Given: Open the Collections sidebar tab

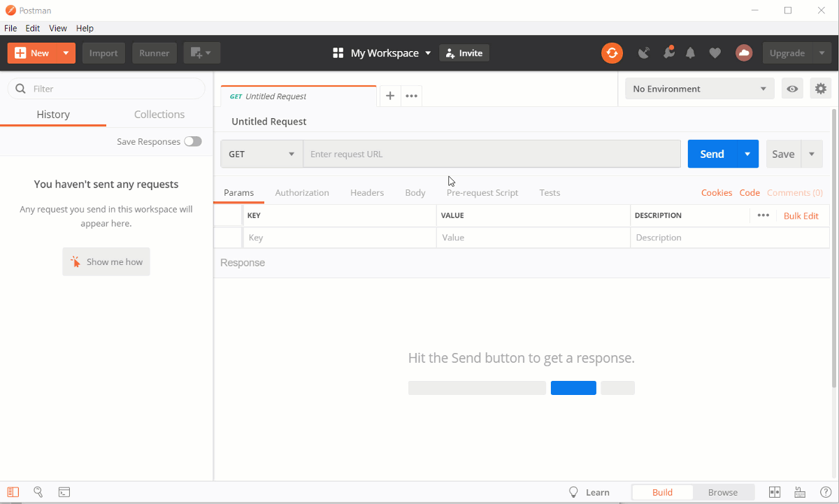Looking at the screenshot, I should tap(159, 115).
